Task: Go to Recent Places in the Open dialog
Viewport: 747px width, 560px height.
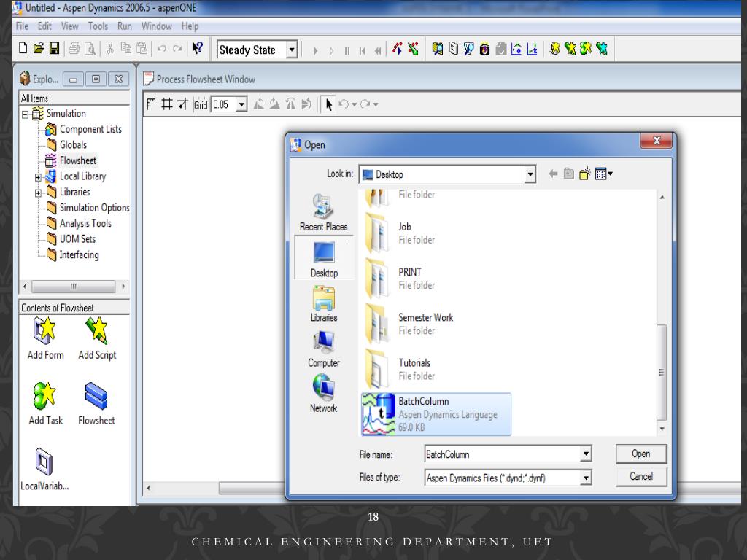Action: (323, 212)
